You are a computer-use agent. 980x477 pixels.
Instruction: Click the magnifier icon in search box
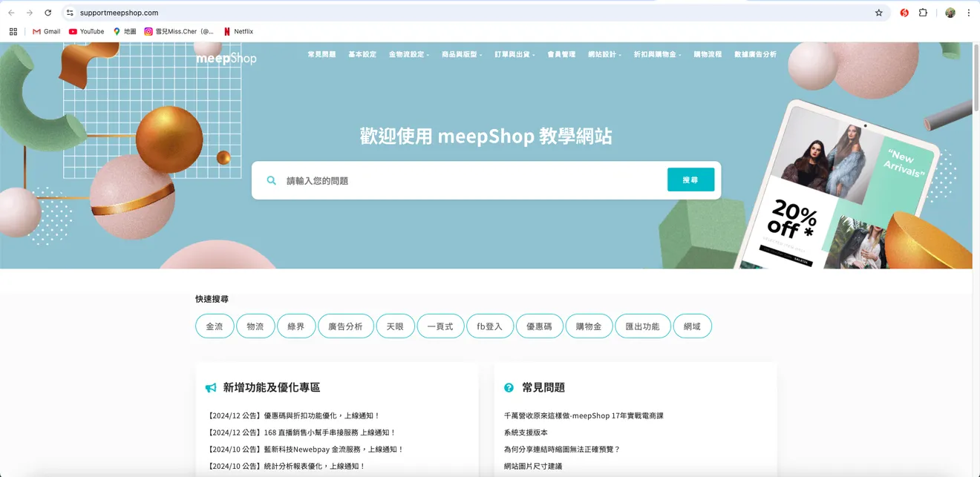(272, 180)
